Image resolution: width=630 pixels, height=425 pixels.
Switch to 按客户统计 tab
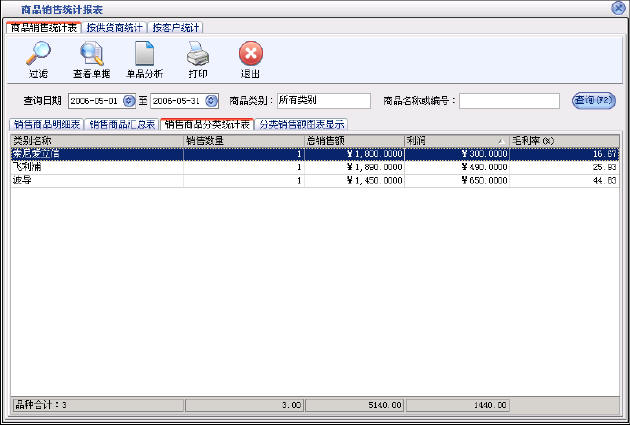[x=177, y=28]
